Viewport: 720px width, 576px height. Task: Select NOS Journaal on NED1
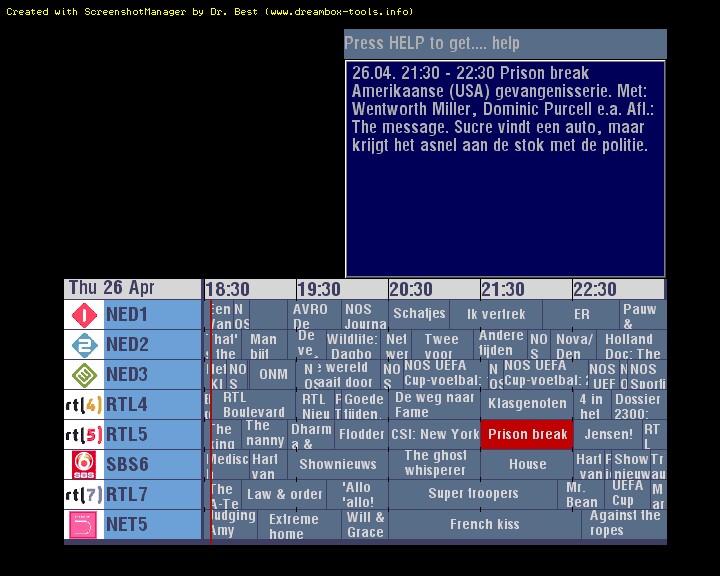[365, 315]
